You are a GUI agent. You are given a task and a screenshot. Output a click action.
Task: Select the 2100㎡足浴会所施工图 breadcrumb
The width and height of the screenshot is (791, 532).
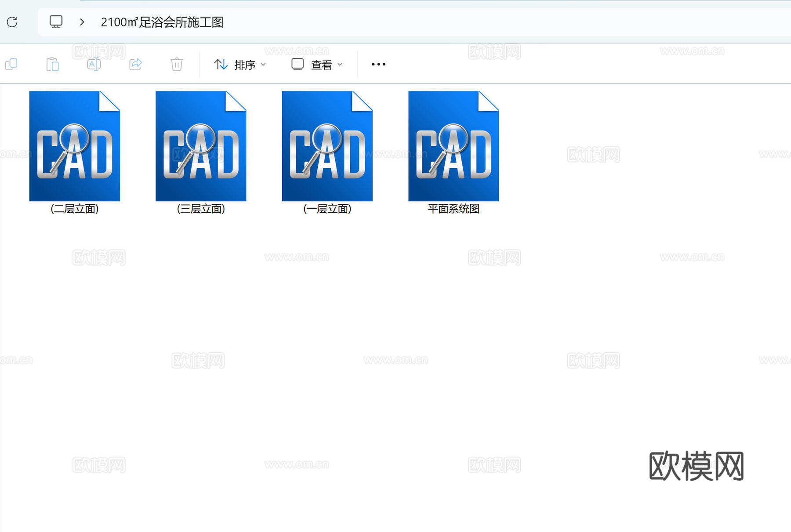[x=162, y=22]
